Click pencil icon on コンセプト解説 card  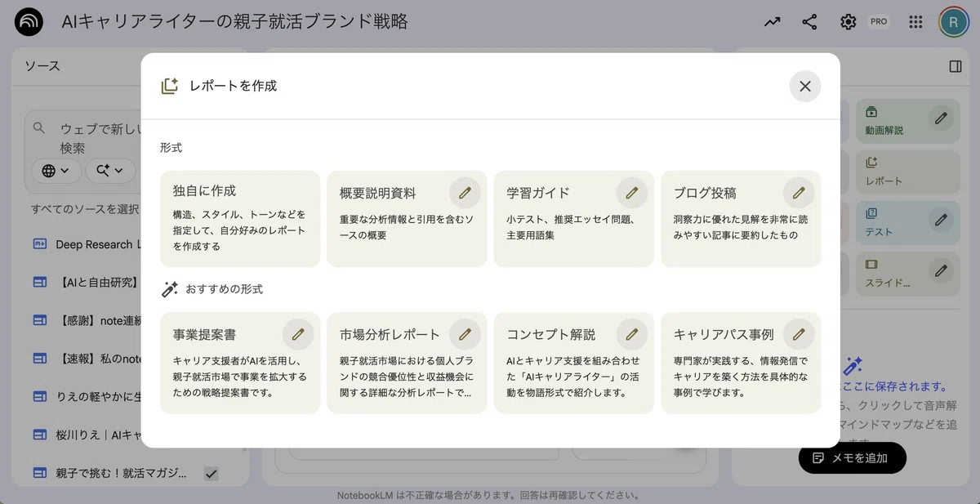point(631,334)
